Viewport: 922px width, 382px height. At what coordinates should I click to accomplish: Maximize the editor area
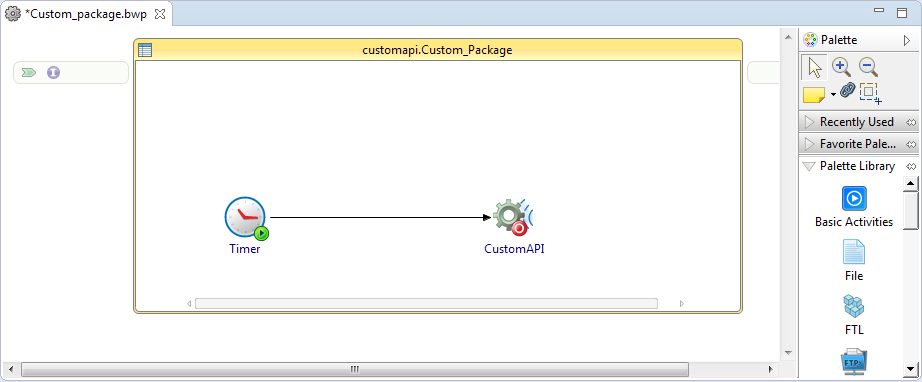point(902,13)
